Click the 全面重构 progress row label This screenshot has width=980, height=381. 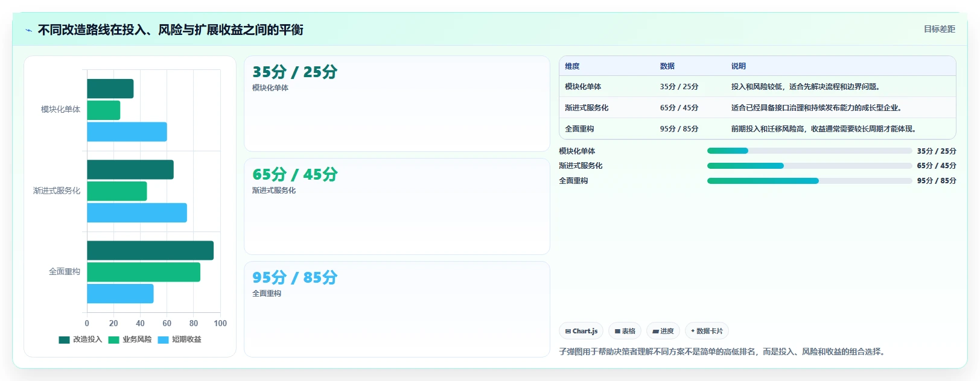573,181
